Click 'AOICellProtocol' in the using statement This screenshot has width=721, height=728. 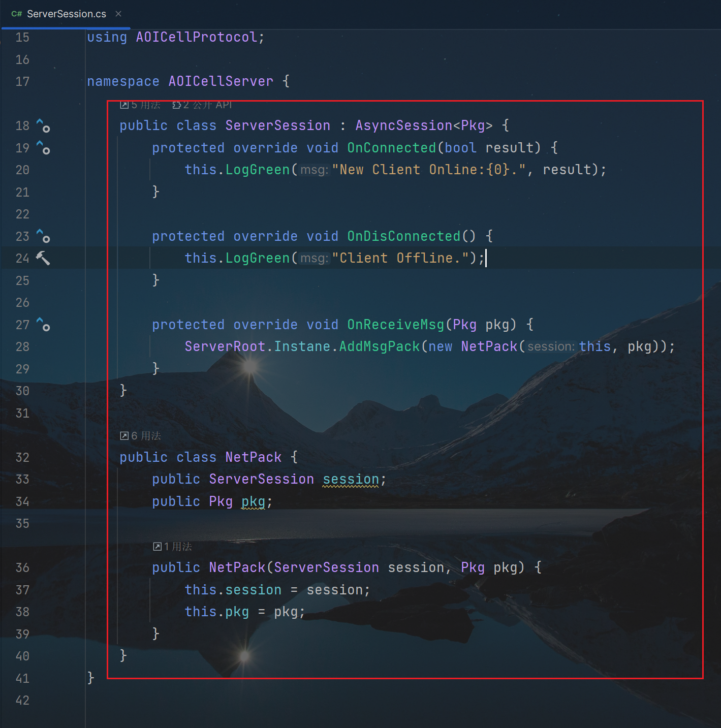197,37
